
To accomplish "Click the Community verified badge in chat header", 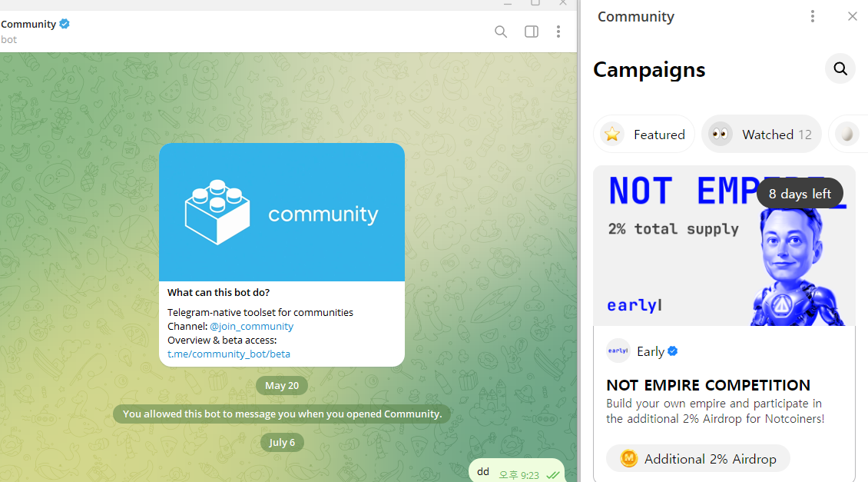I will (65, 24).
